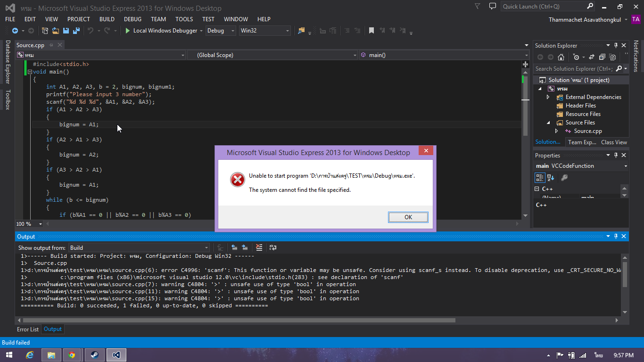The height and width of the screenshot is (362, 644).
Task: Click the Search Solution Explorer field
Action: pyautogui.click(x=574, y=69)
